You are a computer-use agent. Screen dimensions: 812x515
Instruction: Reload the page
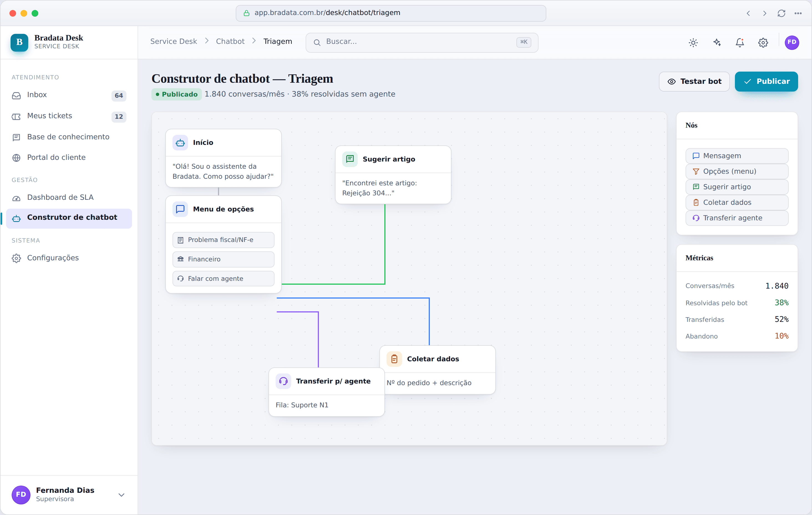coord(781,13)
